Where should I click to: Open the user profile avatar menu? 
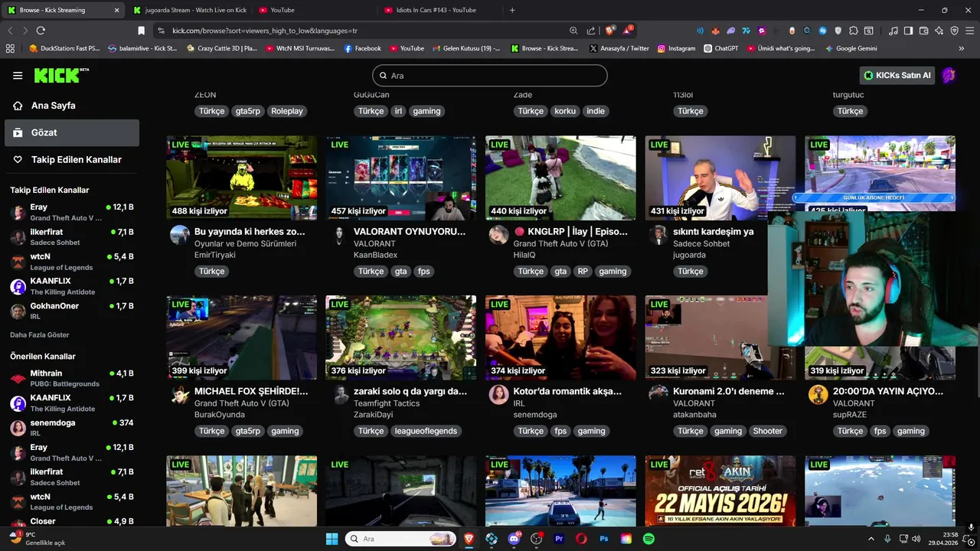pos(949,75)
